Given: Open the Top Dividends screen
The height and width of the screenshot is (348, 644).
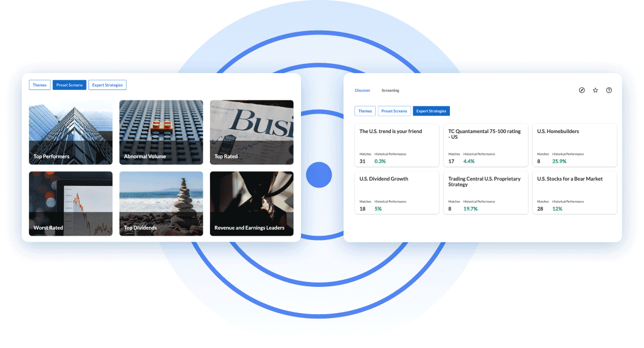Looking at the screenshot, I should pos(161,203).
